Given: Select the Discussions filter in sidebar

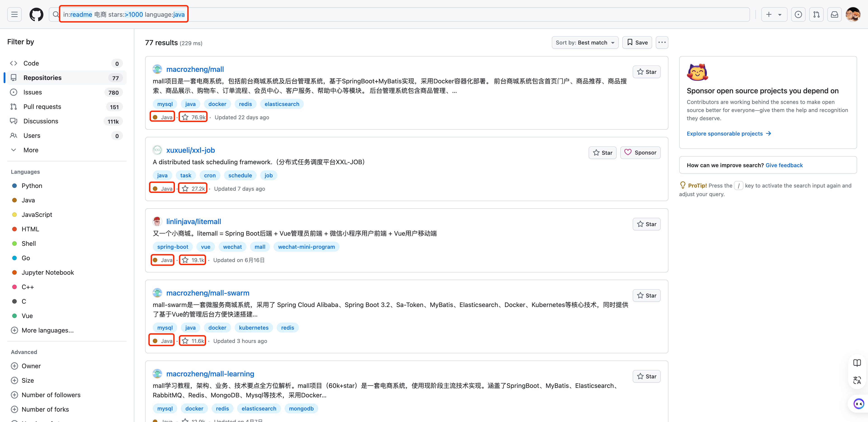Looking at the screenshot, I should pyautogui.click(x=40, y=121).
